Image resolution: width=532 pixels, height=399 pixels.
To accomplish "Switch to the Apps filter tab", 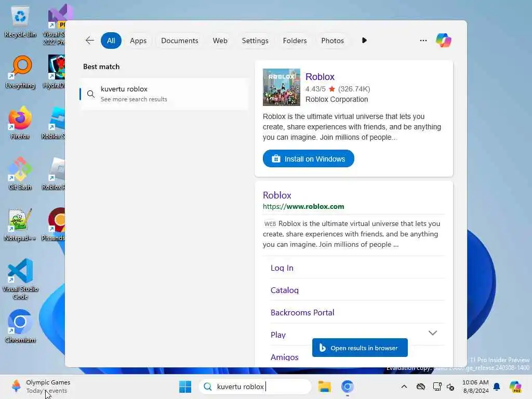I will coord(138,41).
